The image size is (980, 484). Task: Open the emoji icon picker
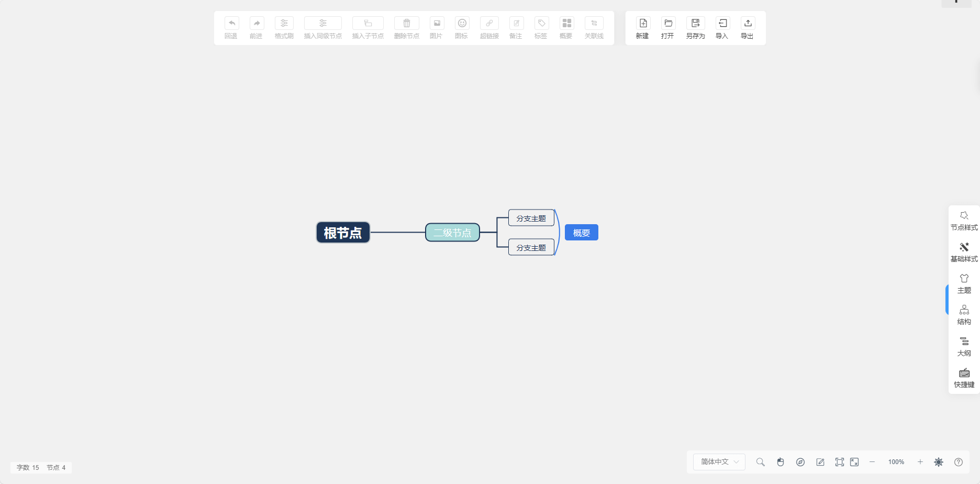(x=462, y=27)
